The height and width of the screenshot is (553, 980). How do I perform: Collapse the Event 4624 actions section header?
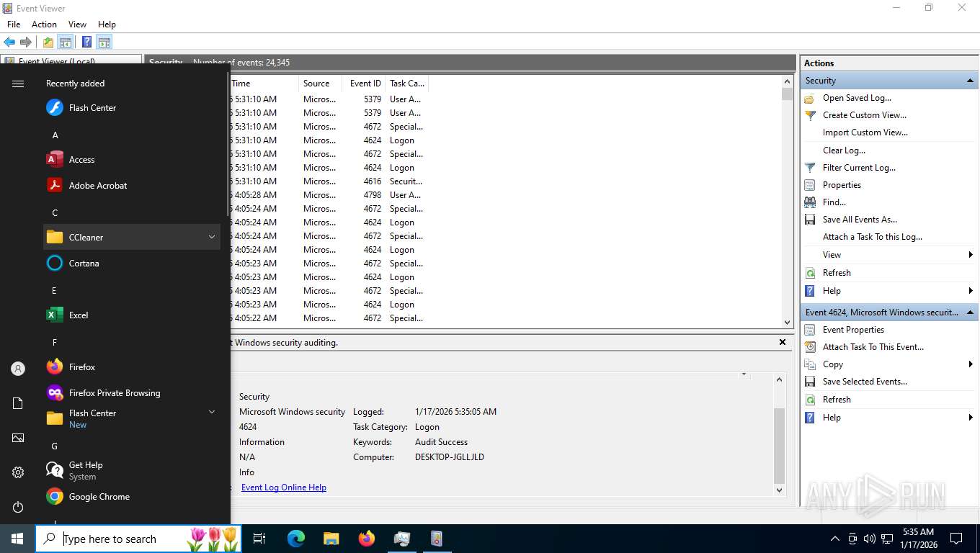point(889,313)
